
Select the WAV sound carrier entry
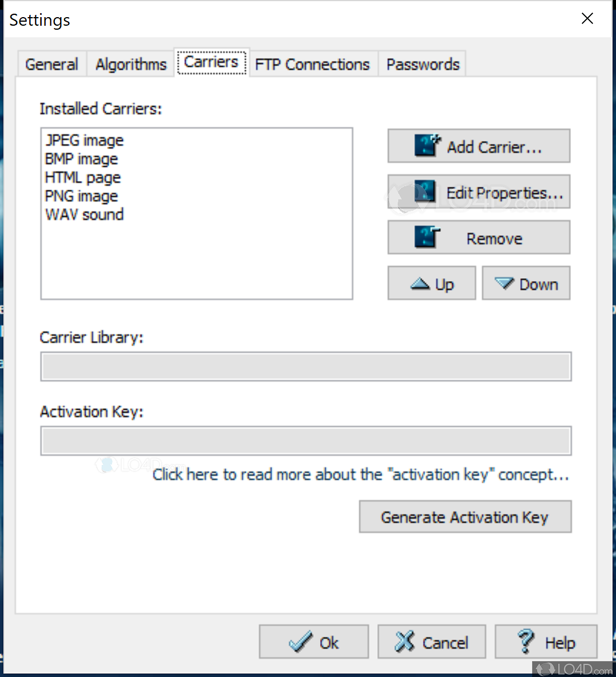point(85,215)
